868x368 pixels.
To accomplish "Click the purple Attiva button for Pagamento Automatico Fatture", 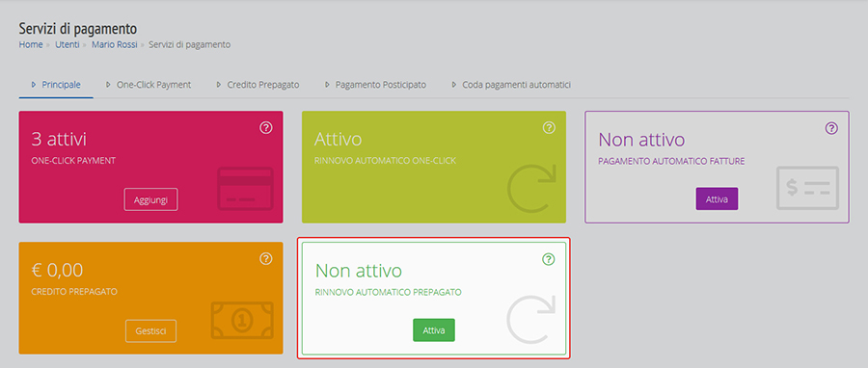I will (717, 198).
